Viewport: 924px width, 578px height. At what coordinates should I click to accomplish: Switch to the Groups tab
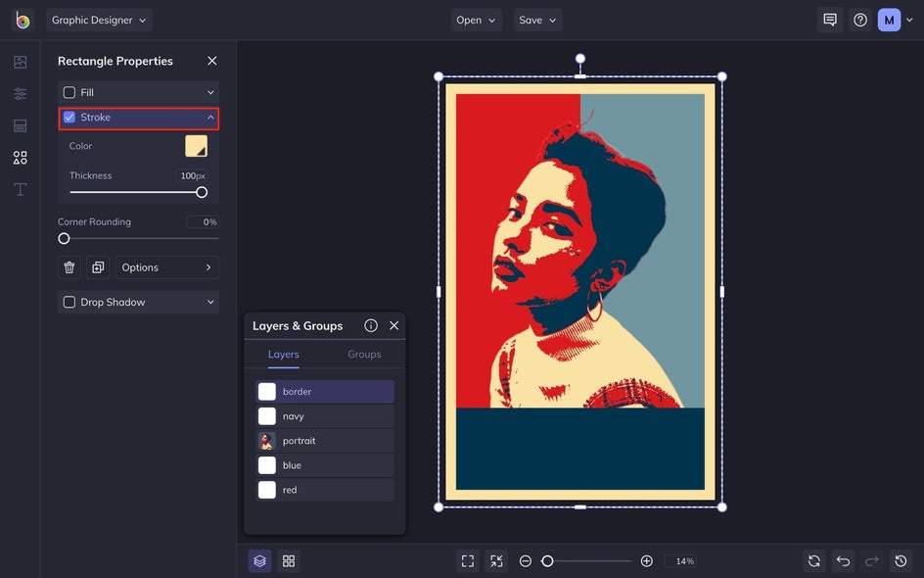pos(364,355)
